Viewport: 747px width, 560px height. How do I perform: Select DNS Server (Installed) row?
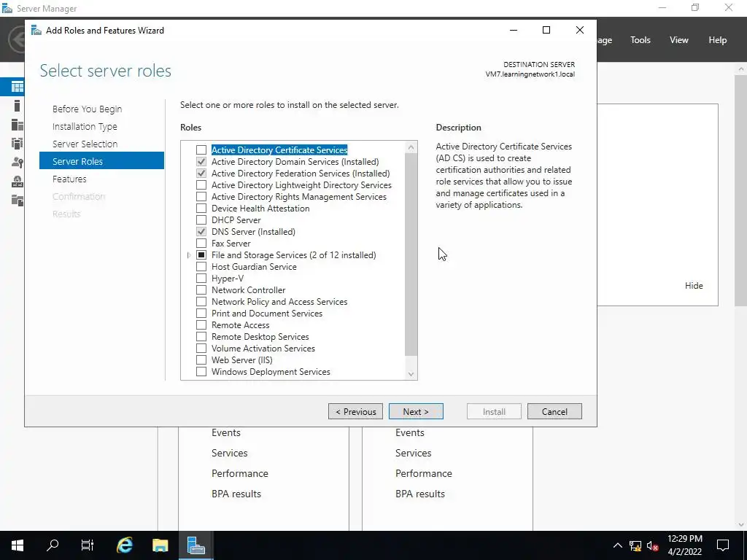253,232
